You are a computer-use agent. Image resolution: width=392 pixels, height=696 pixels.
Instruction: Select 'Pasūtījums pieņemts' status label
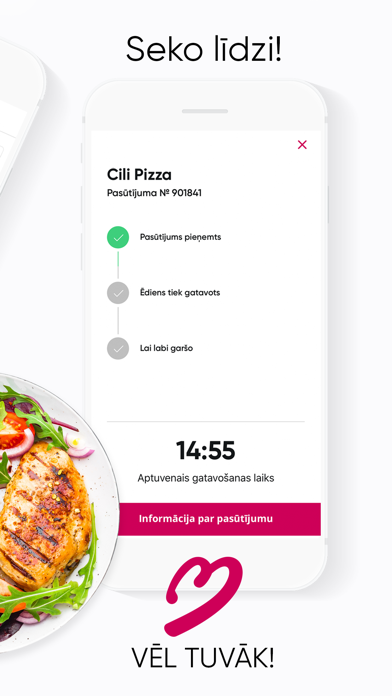coord(180,237)
